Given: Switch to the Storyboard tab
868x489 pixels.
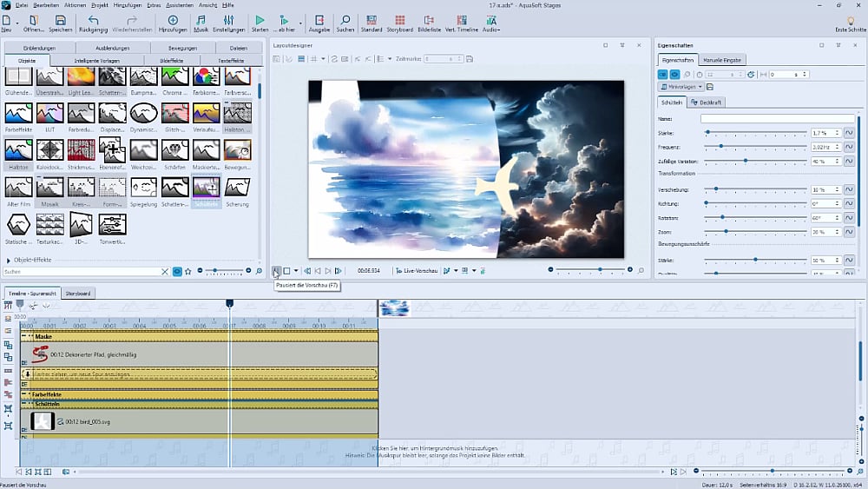Looking at the screenshot, I should [x=77, y=294].
